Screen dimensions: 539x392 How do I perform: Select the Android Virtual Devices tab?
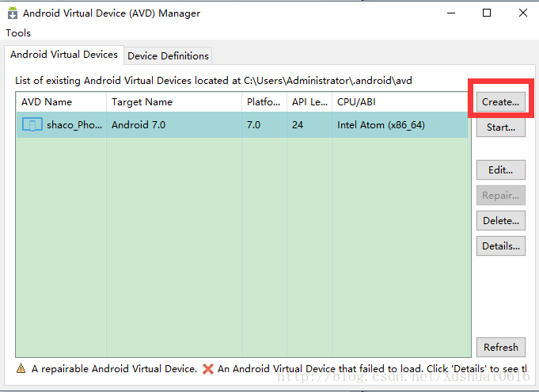click(x=64, y=55)
